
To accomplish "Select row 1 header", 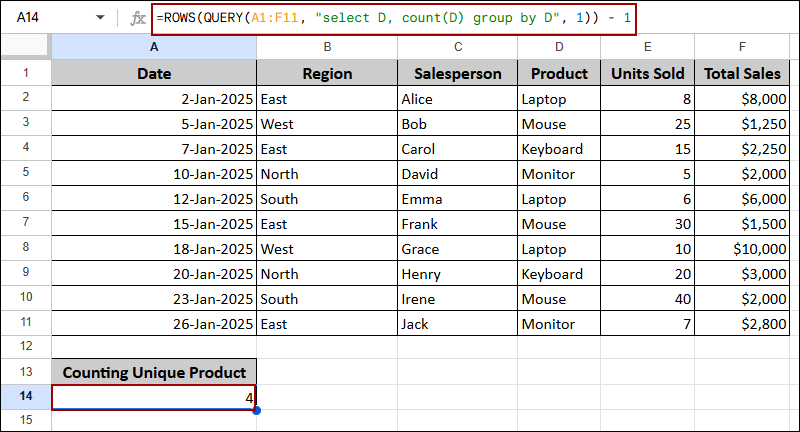I will click(x=26, y=72).
